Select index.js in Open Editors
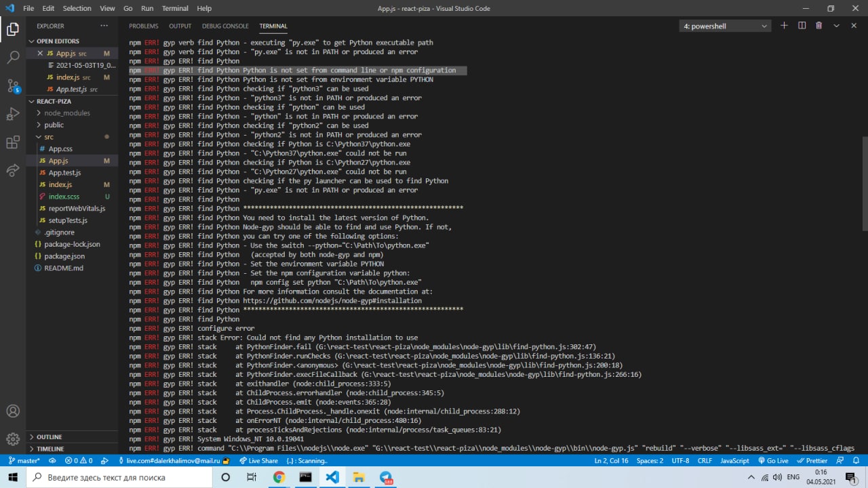The height and width of the screenshot is (488, 868). 72,77
